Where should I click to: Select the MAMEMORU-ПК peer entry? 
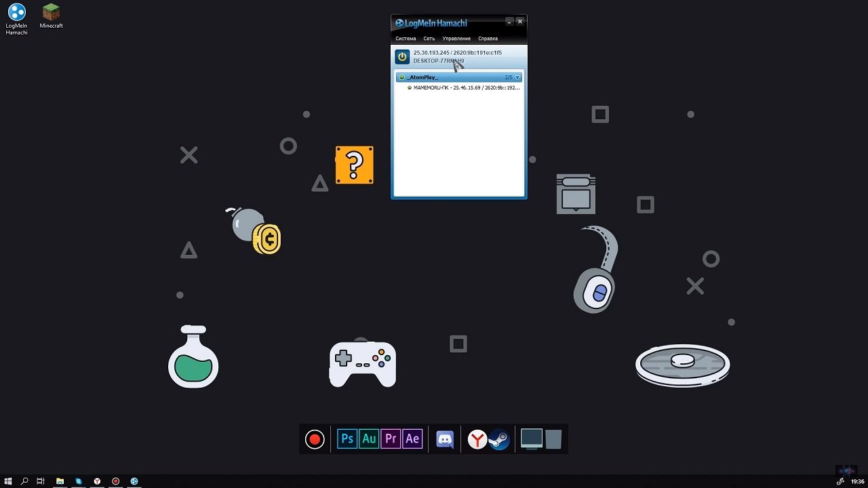pos(466,87)
